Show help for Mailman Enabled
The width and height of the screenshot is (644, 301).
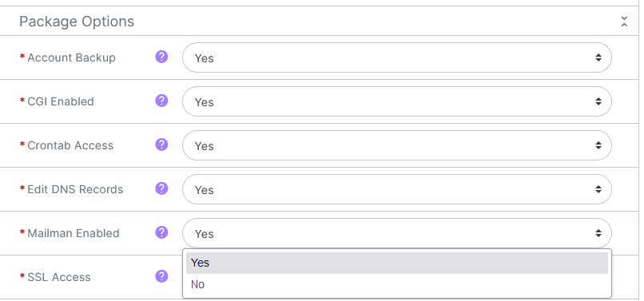pyautogui.click(x=161, y=232)
